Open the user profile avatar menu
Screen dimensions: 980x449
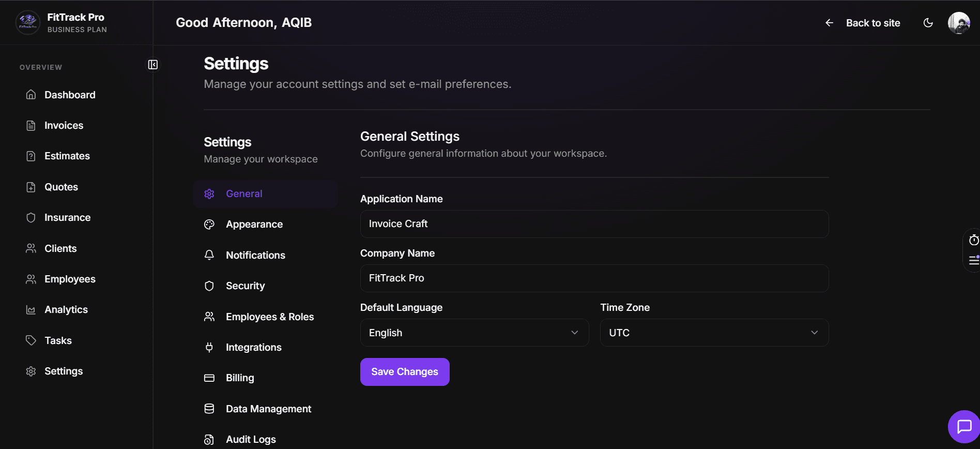click(959, 23)
